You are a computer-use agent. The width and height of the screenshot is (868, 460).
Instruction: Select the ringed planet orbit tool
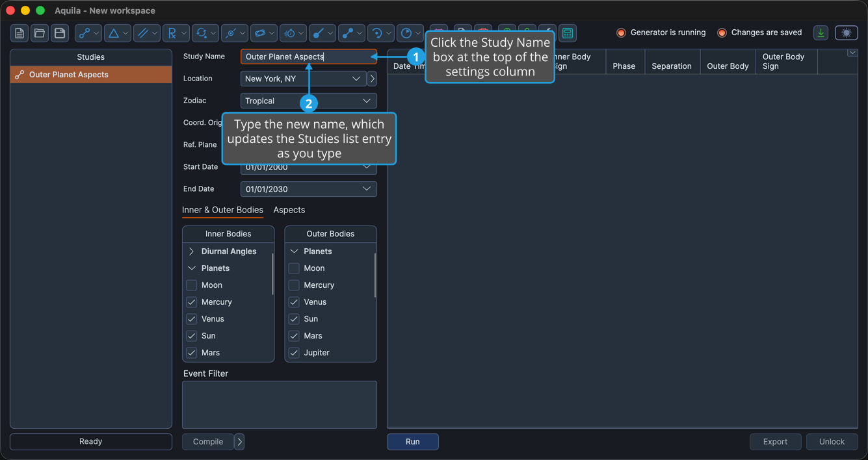264,33
